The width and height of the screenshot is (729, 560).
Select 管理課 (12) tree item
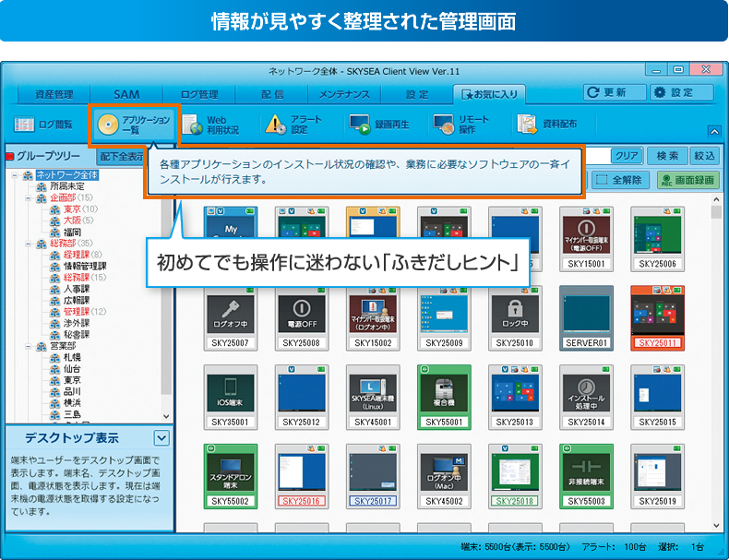click(x=85, y=312)
